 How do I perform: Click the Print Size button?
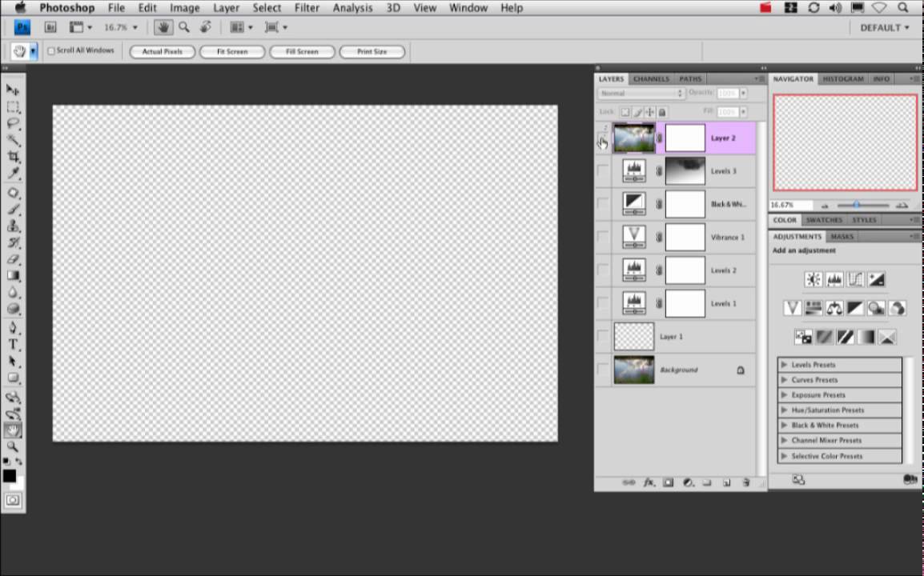pyautogui.click(x=372, y=52)
